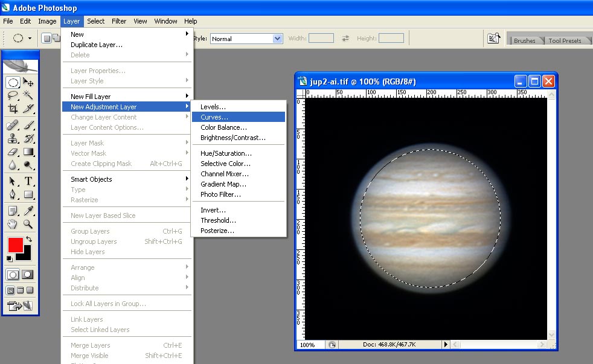Click the palette well toggle icon near Brushes
Screen dimensions: 593x364
(x=493, y=38)
